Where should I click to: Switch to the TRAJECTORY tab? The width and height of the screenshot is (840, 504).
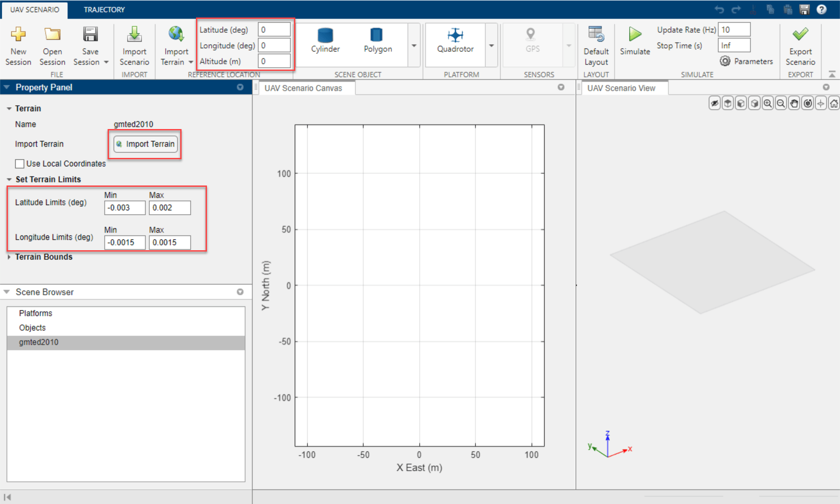[x=104, y=10]
